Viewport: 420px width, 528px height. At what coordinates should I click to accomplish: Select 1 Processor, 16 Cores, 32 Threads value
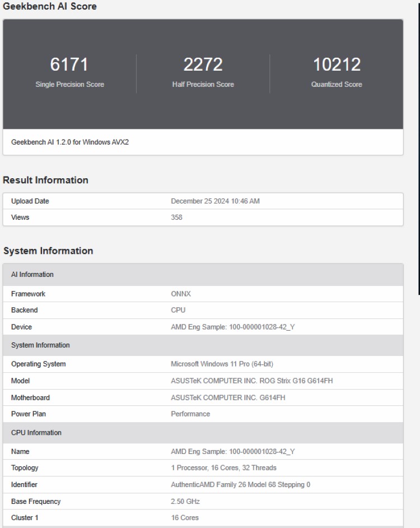point(224,467)
